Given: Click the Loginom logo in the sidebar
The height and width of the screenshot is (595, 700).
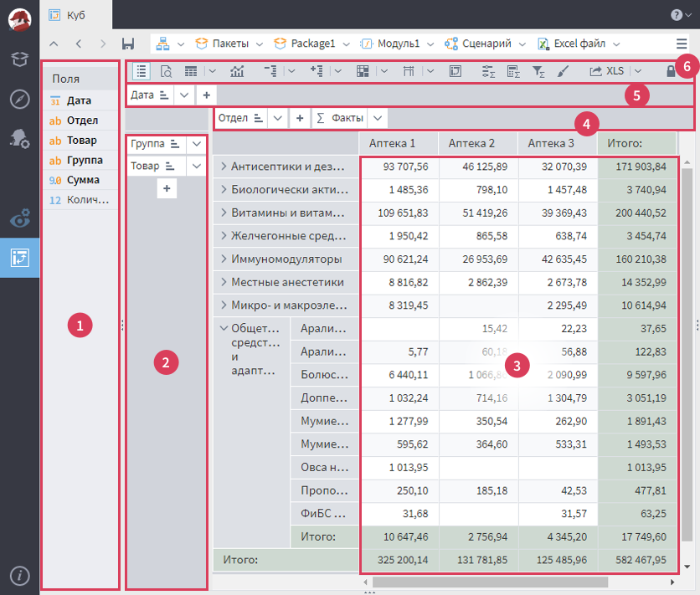Looking at the screenshot, I should pos(19,19).
